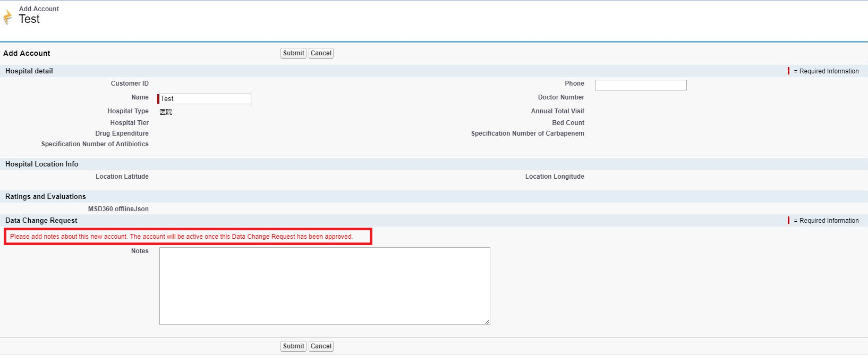This screenshot has height=359, width=868.
Task: Focus the Name text field
Action: pyautogui.click(x=205, y=99)
